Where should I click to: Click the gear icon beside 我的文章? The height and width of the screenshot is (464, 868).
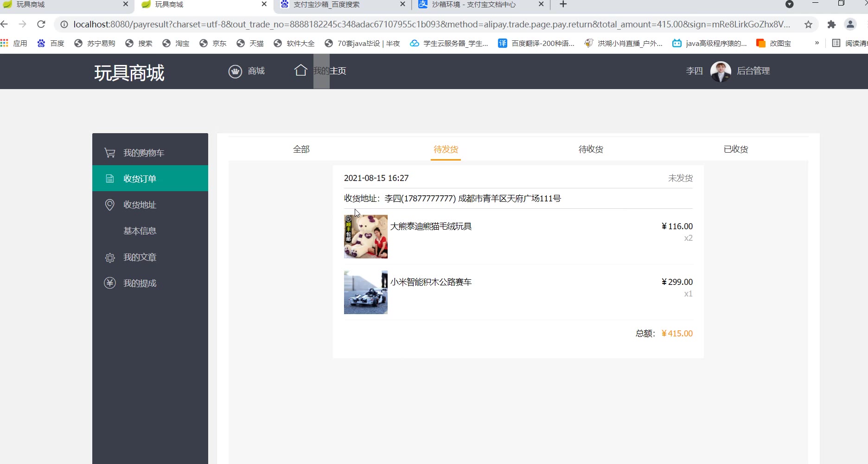110,258
